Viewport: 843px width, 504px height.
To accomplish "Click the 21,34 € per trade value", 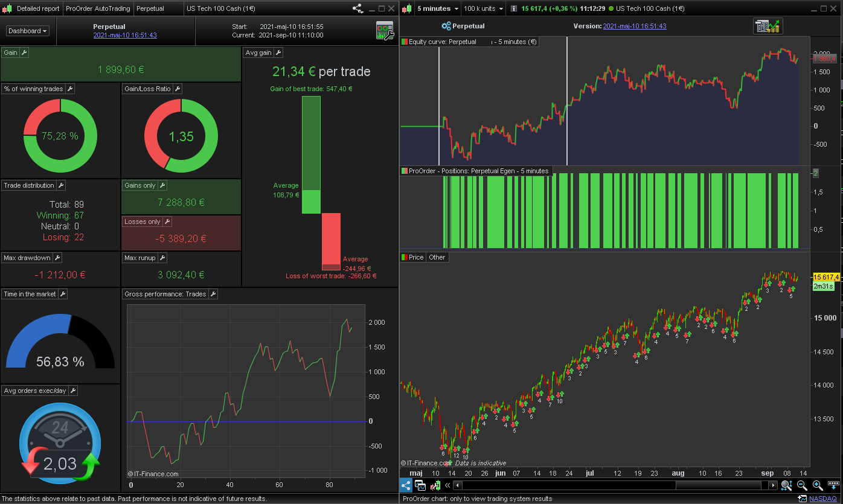I will [321, 72].
